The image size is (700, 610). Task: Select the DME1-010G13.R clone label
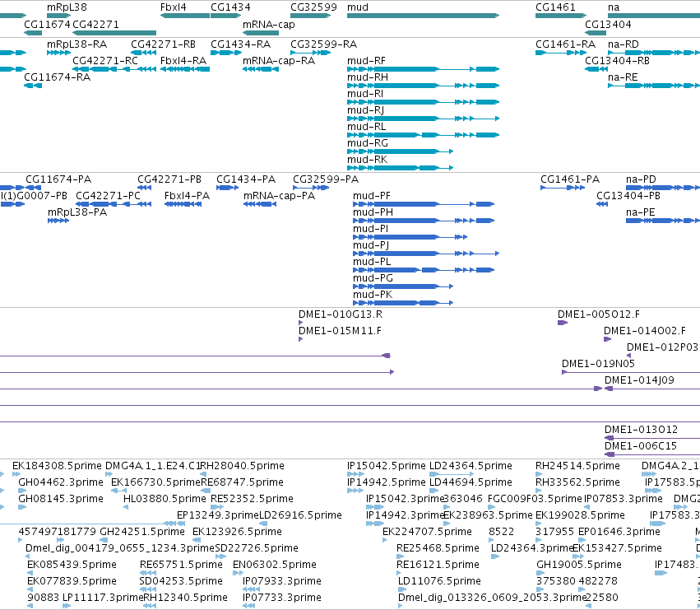coord(341,314)
